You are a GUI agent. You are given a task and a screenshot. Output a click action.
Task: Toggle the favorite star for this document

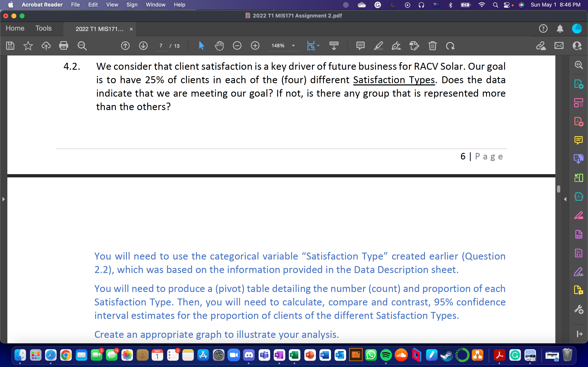28,46
